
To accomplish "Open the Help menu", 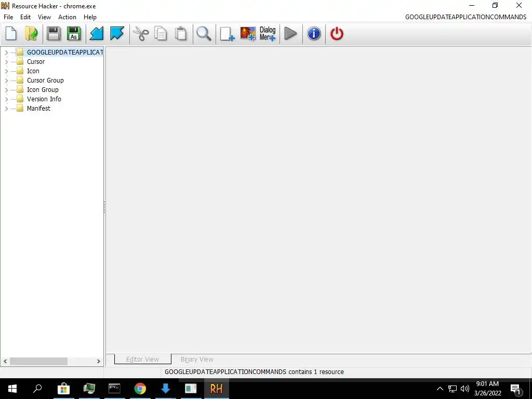I will [90, 17].
